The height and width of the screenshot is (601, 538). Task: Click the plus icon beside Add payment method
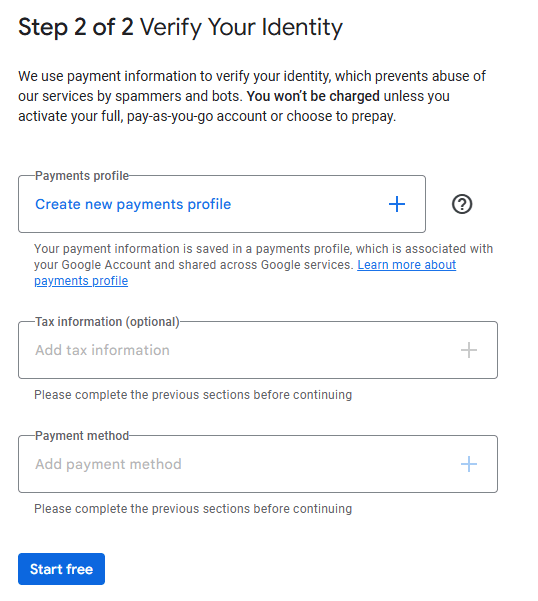[468, 464]
